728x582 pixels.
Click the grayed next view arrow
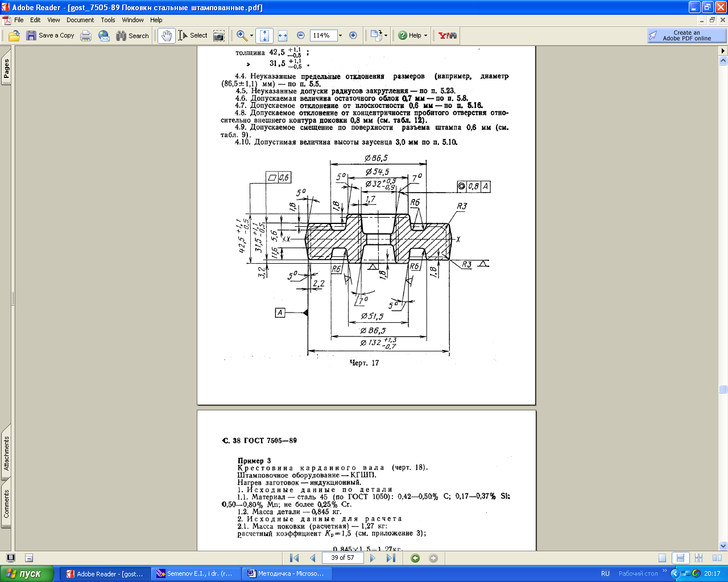(433, 558)
